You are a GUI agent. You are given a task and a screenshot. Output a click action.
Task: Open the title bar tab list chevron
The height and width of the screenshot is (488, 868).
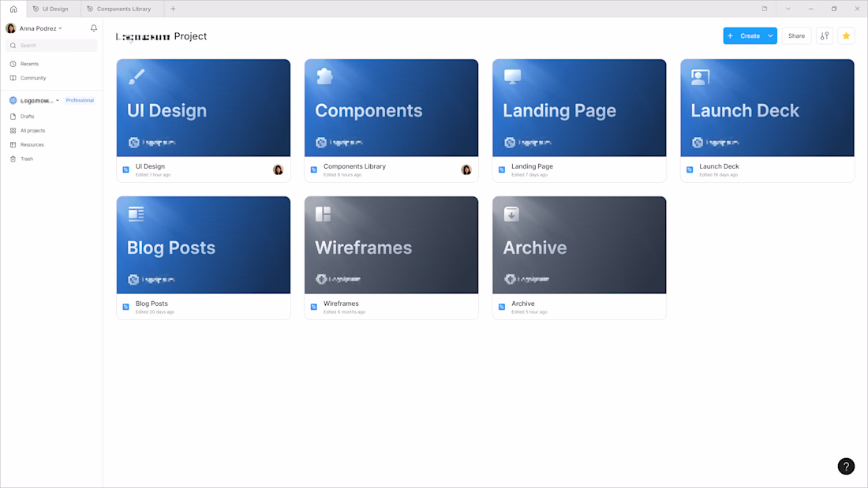tap(788, 9)
